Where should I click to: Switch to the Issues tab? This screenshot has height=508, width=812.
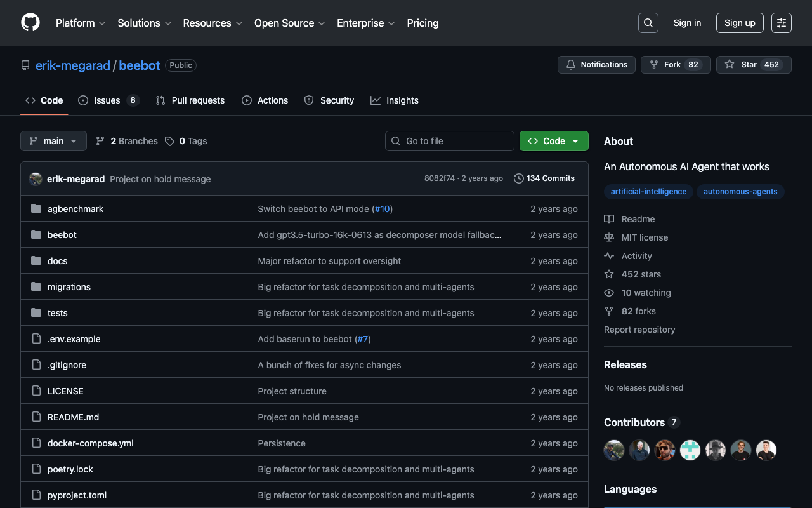[107, 100]
